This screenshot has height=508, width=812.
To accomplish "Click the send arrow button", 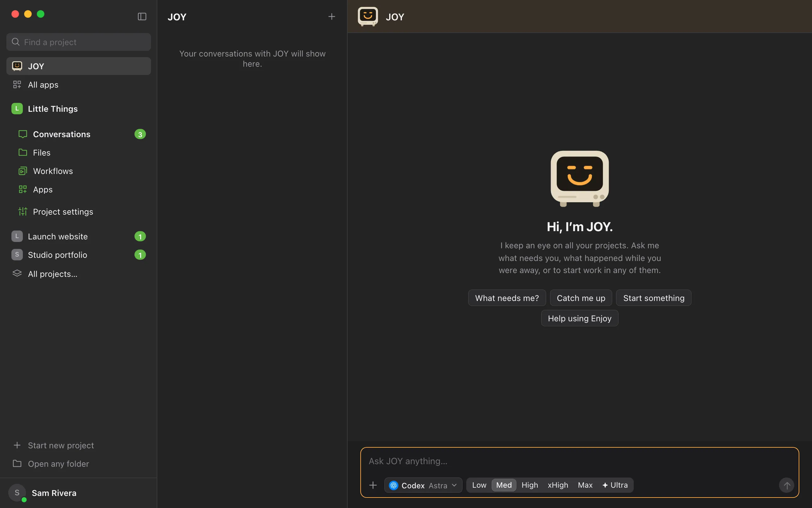I will 787,485.
